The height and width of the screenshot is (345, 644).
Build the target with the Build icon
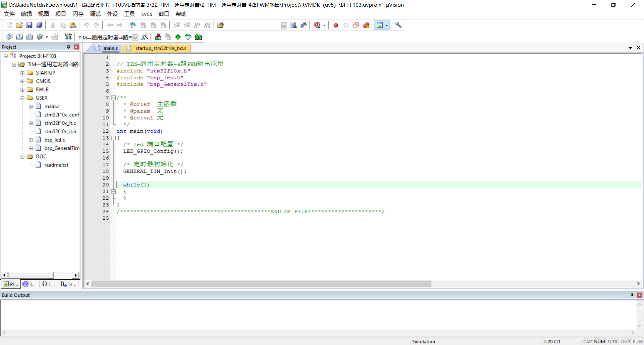[x=19, y=37]
